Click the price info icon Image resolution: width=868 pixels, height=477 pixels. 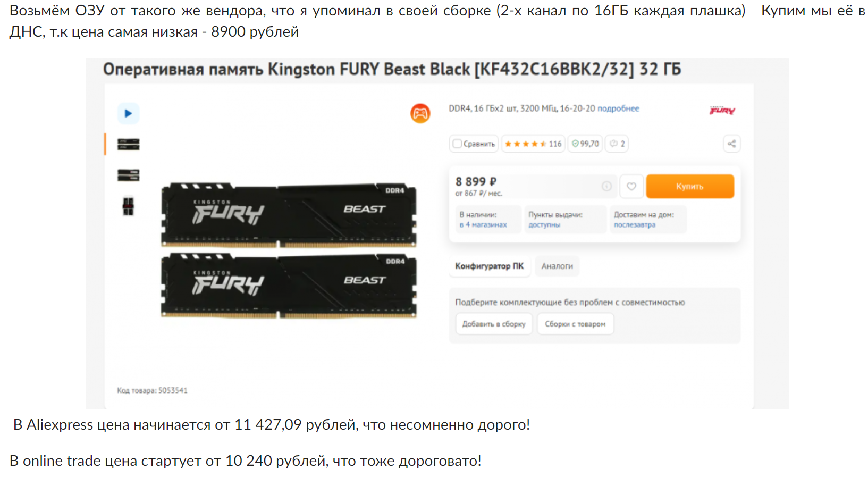click(x=606, y=186)
